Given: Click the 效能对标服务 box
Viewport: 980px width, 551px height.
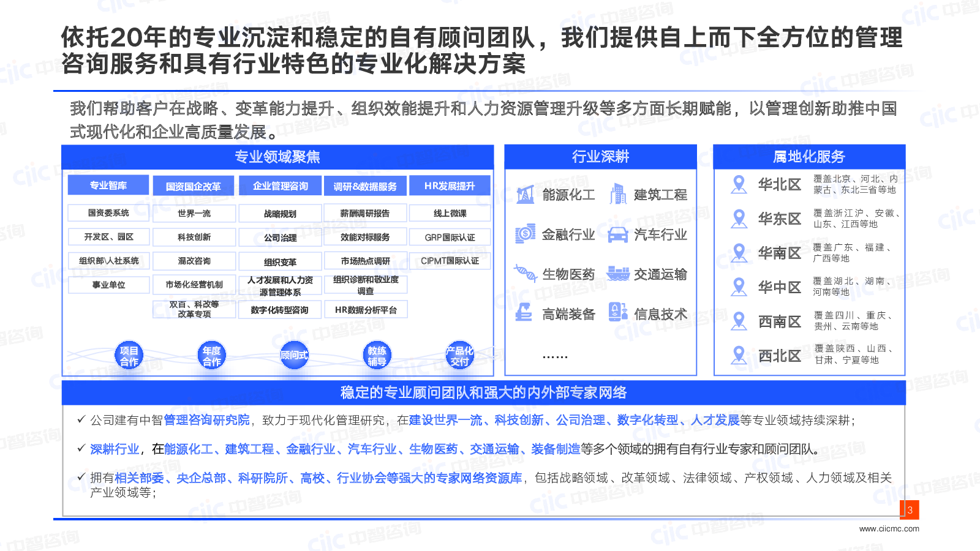Looking at the screenshot, I should [365, 237].
